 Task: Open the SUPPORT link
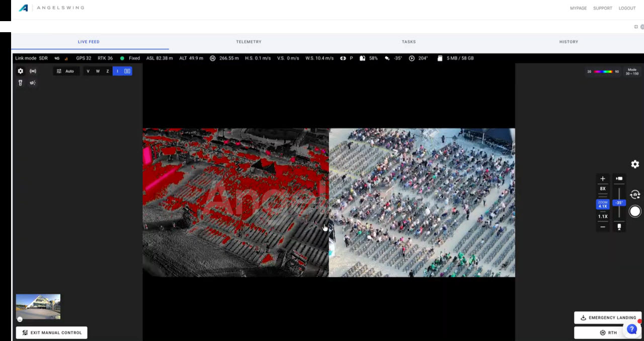click(x=602, y=8)
